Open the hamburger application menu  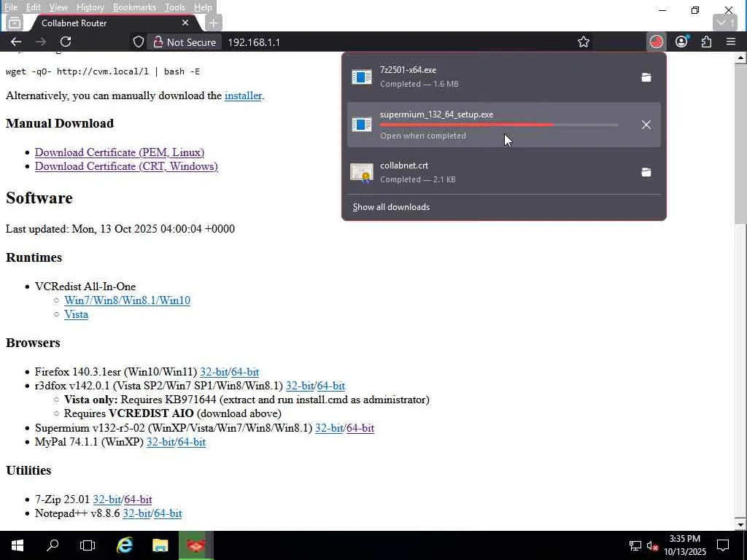(731, 42)
